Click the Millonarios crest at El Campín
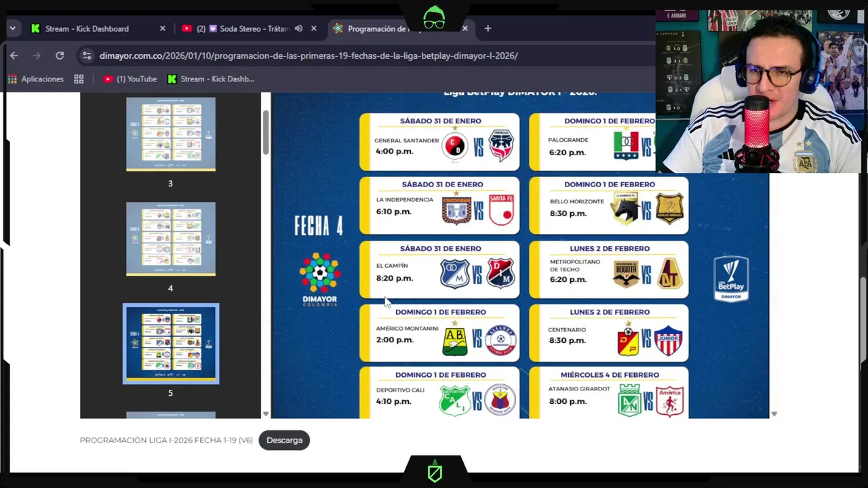The width and height of the screenshot is (868, 488). (454, 273)
